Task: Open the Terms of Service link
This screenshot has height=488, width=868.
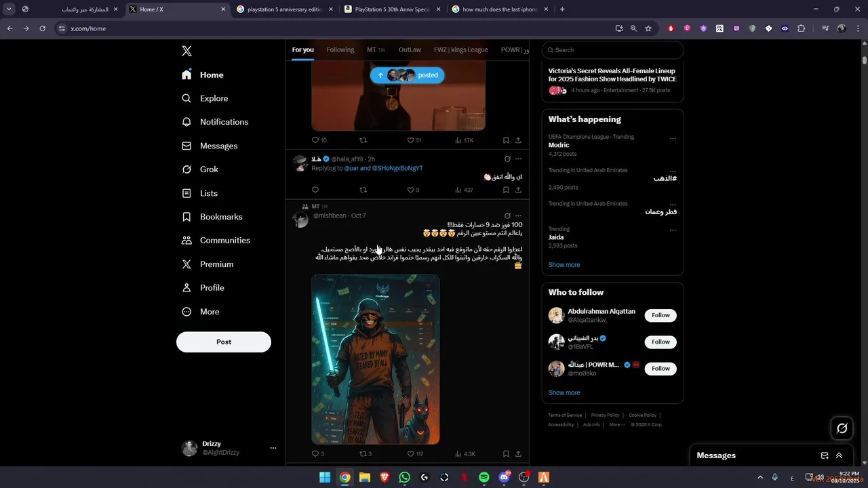Action: point(565,415)
